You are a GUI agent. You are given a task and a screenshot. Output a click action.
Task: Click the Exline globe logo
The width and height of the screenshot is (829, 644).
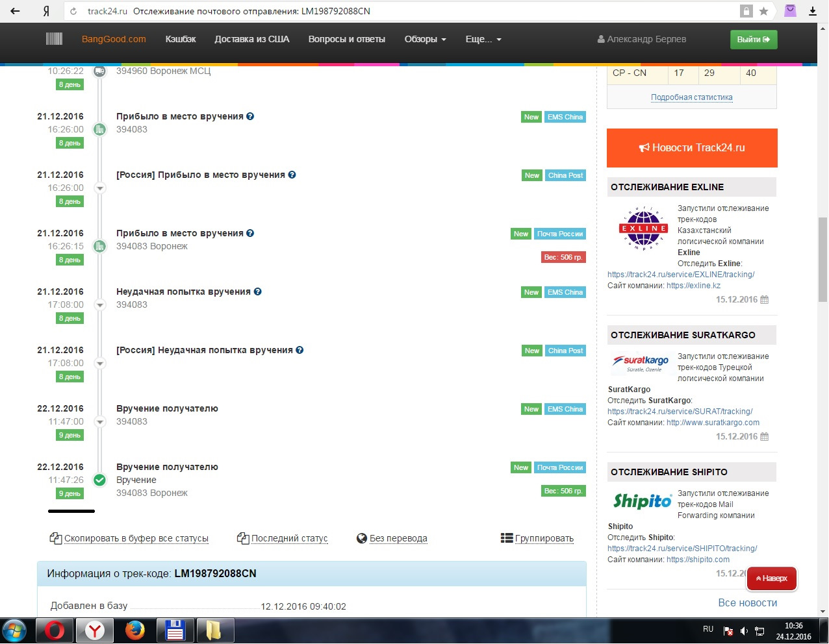click(x=643, y=229)
